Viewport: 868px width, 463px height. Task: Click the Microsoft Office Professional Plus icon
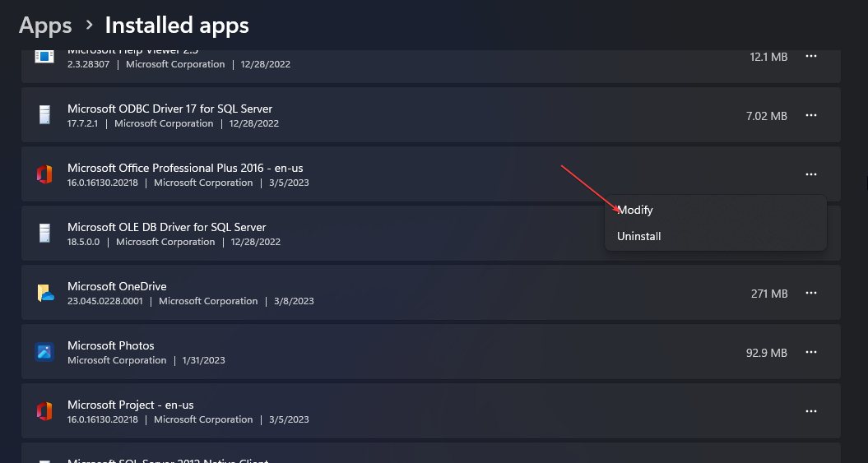pos(44,174)
